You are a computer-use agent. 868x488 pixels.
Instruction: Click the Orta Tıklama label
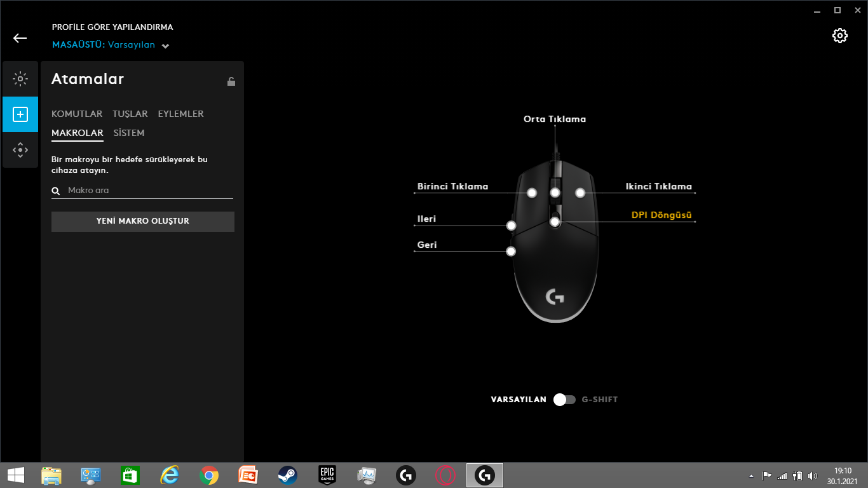(x=555, y=119)
